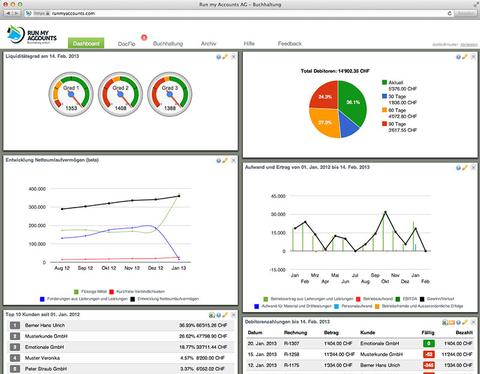Select Emotionale GmbH in Top 10 Kunden
This screenshot has width=480, height=374.
[120, 347]
